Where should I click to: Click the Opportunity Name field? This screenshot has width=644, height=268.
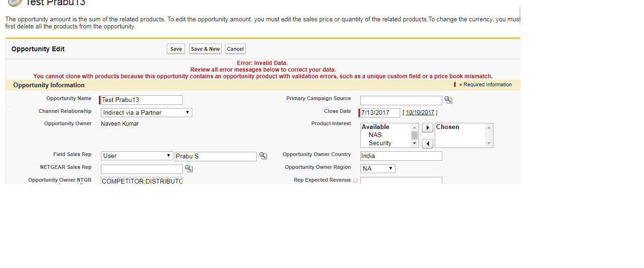[142, 100]
